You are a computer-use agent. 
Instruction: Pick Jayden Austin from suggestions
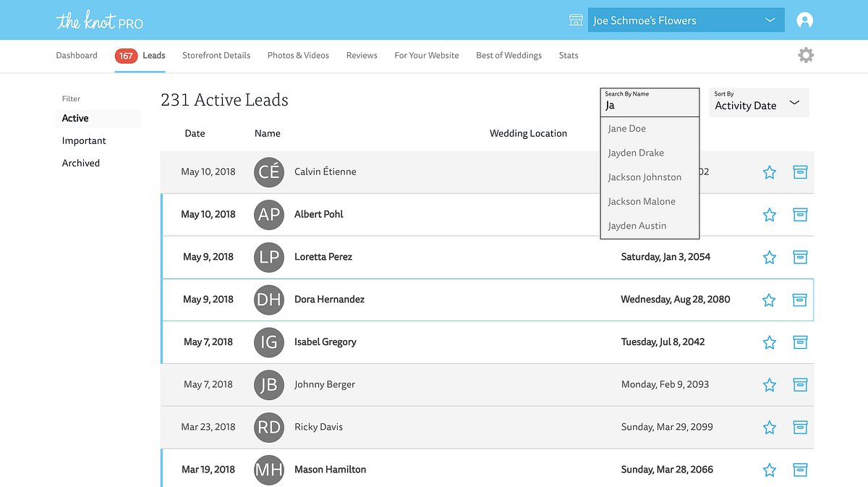637,226
